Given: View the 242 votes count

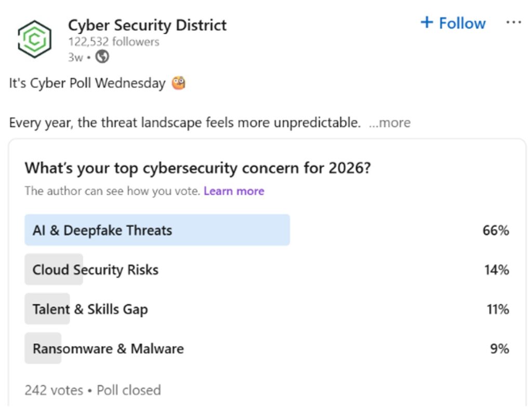Looking at the screenshot, I should (x=54, y=390).
